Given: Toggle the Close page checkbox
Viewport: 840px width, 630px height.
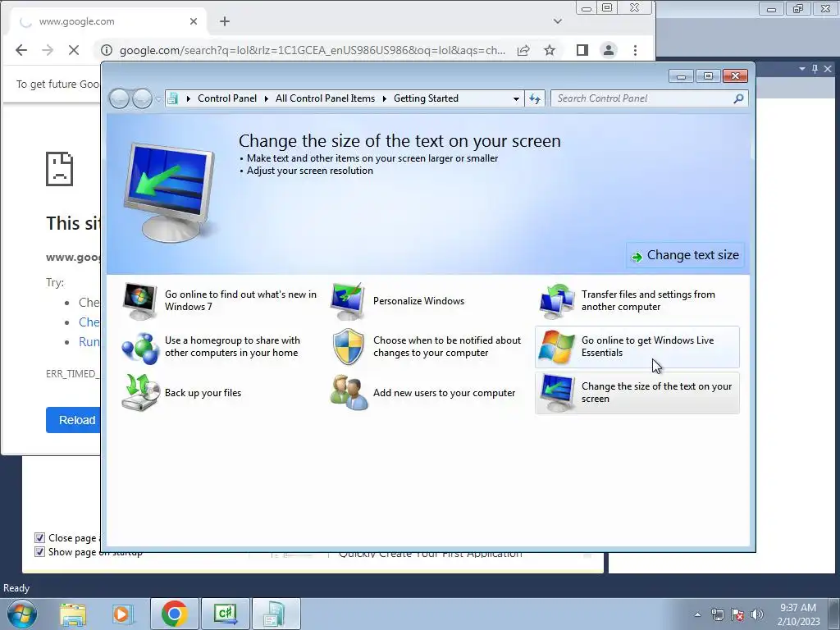Looking at the screenshot, I should point(39,537).
